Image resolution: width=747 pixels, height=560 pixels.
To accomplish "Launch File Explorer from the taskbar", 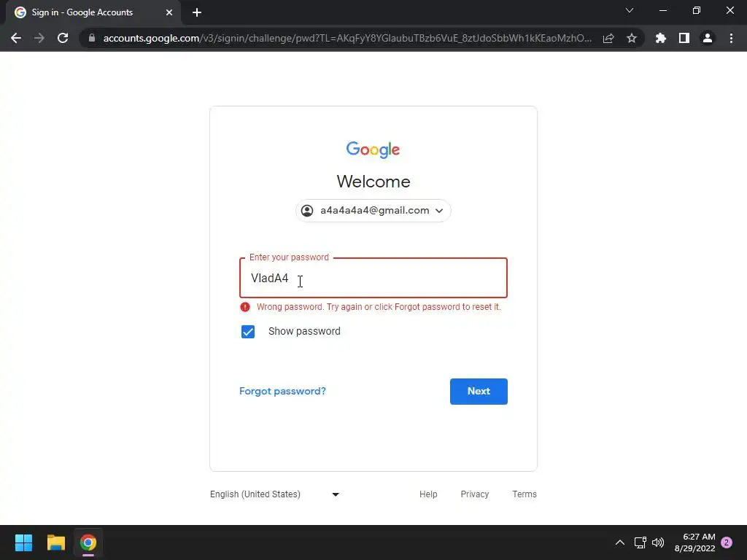I will tap(55, 542).
